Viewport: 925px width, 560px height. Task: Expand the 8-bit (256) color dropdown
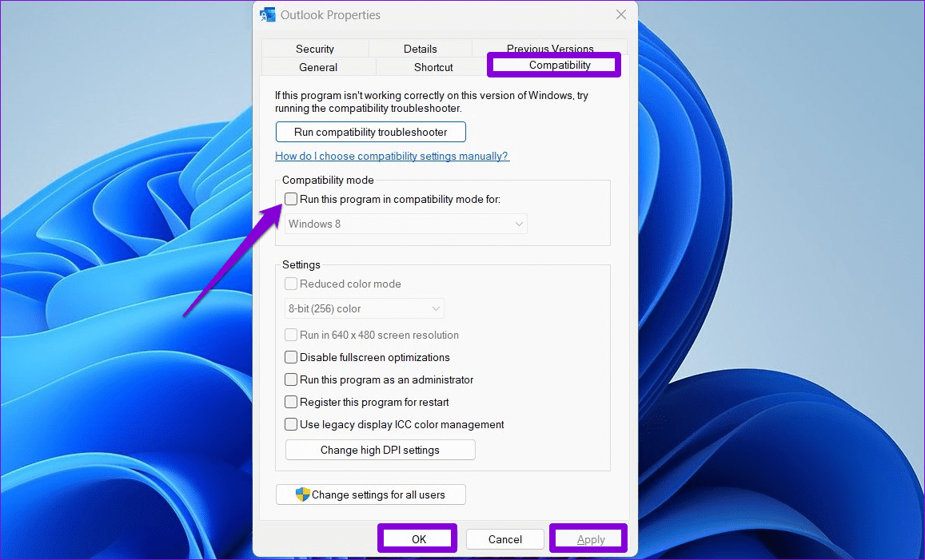click(364, 309)
